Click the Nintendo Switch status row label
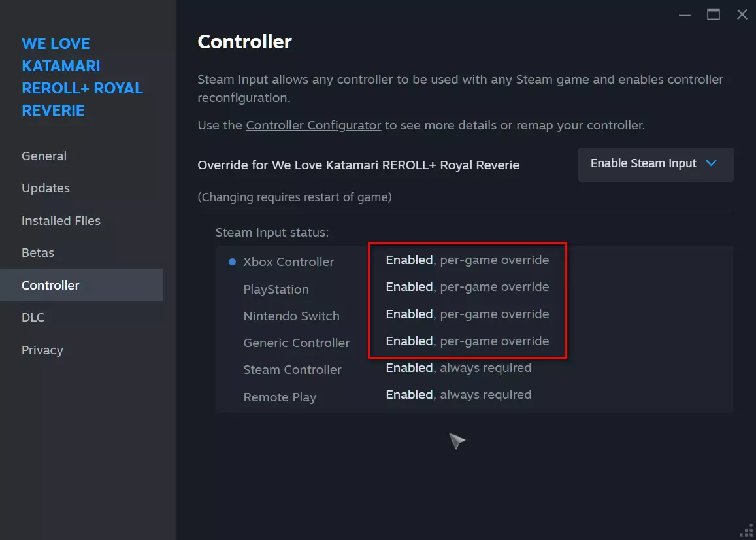This screenshot has width=756, height=540. tap(291, 316)
